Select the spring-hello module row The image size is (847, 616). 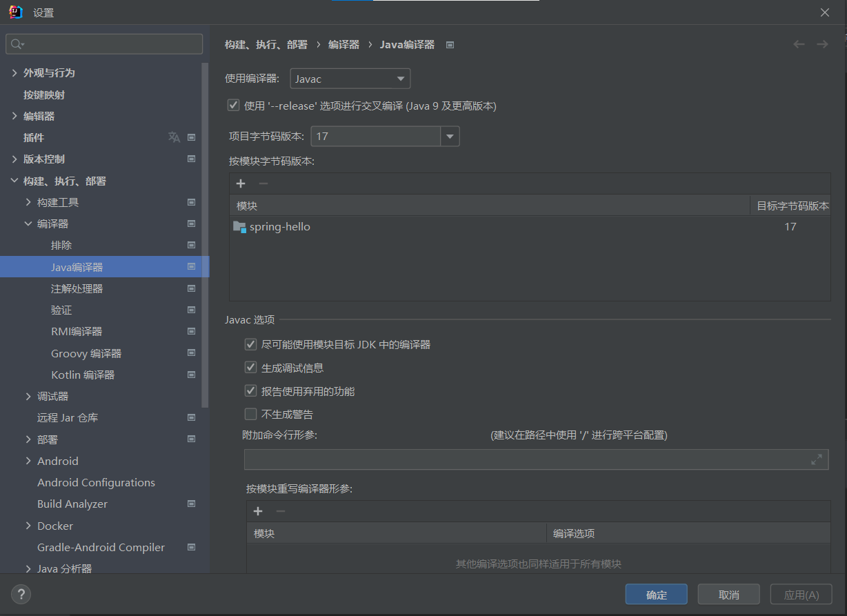(x=530, y=226)
